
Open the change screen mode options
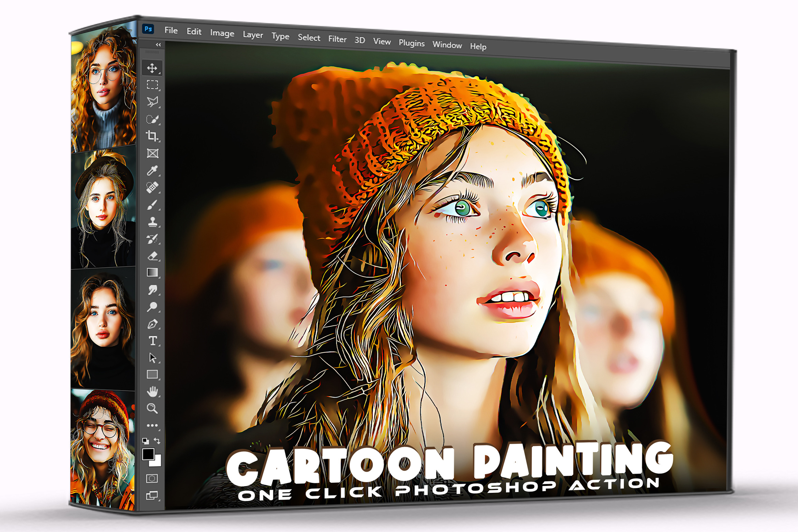152,495
